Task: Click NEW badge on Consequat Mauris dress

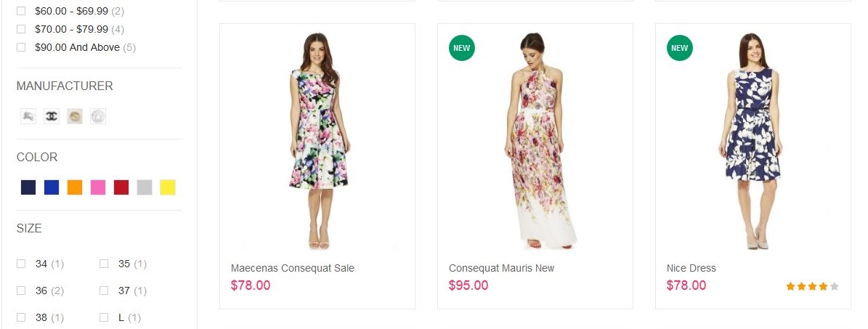Action: 462,49
